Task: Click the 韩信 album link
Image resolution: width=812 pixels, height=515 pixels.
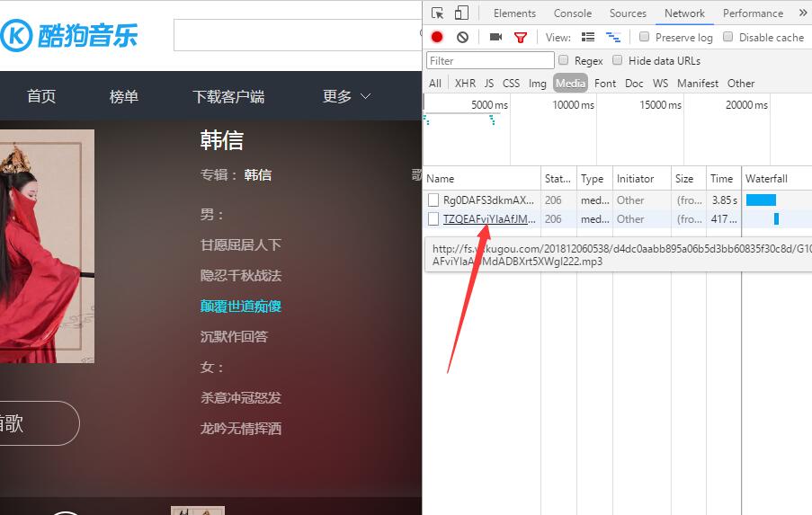Action: pos(257,175)
